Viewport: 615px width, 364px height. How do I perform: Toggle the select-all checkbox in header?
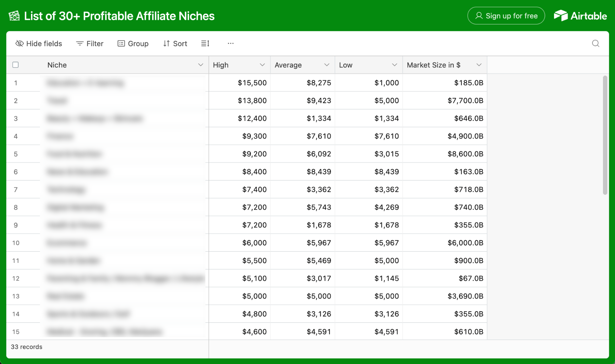[x=16, y=65]
